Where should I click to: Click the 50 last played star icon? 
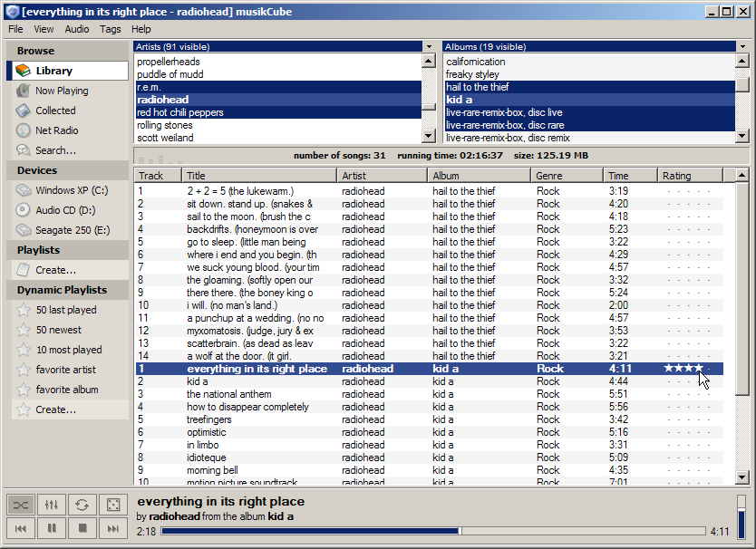23,310
